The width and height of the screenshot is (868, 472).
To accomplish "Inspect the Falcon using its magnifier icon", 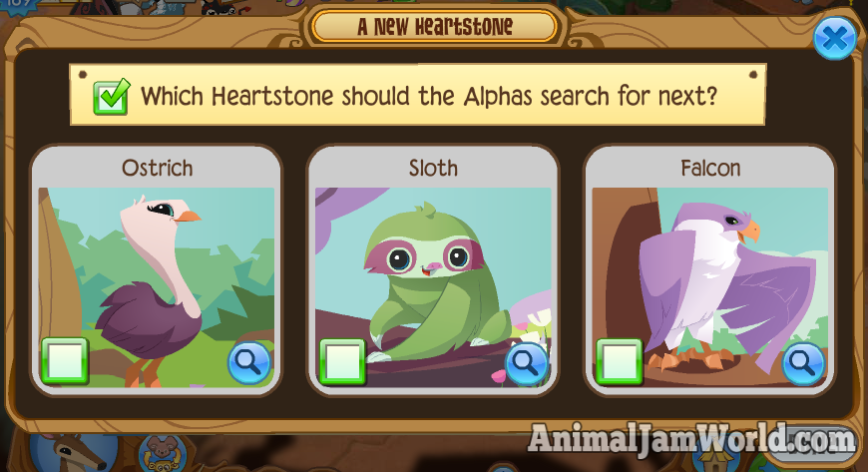I will pyautogui.click(x=804, y=363).
